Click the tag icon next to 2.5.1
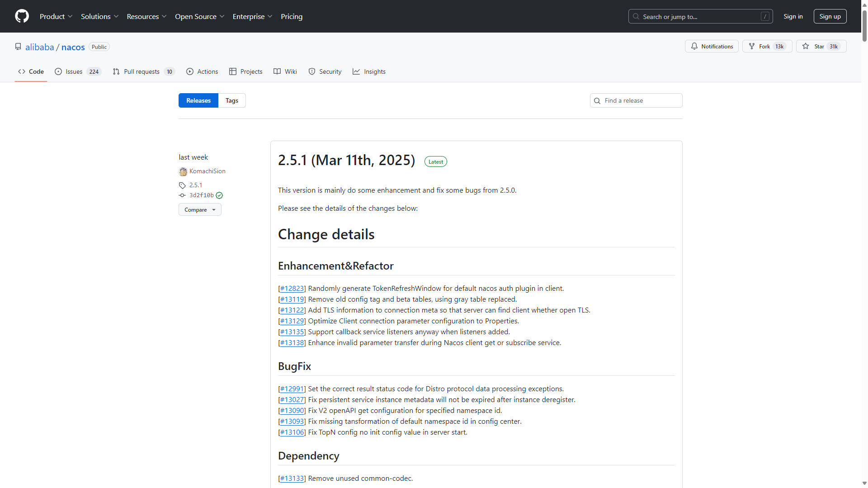Image resolution: width=868 pixels, height=488 pixels. [182, 185]
